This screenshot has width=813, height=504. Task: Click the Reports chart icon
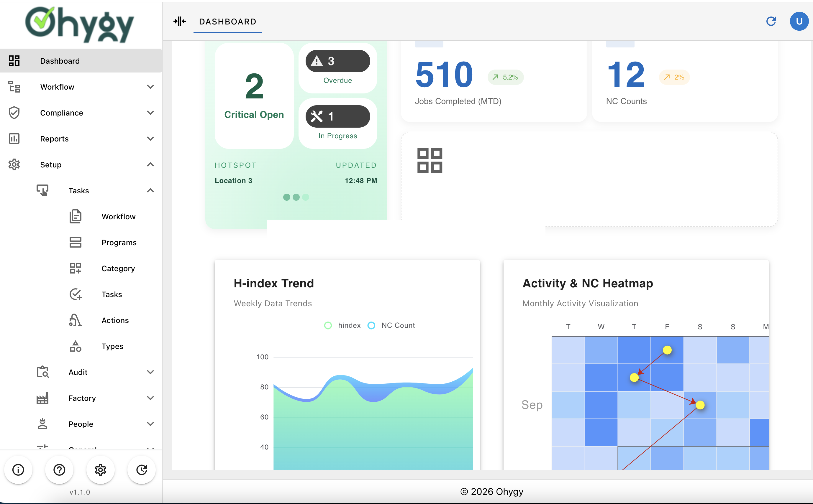pyautogui.click(x=14, y=139)
